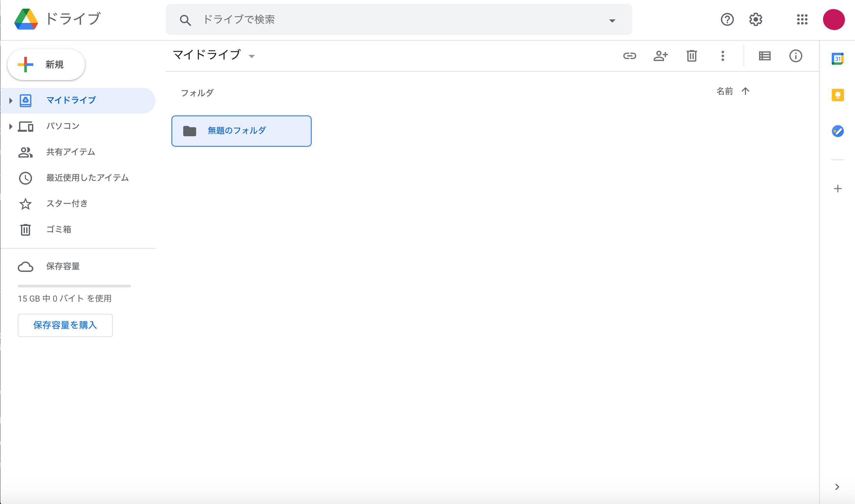The image size is (855, 504).
Task: Click the 新規 new button
Action: (x=46, y=65)
